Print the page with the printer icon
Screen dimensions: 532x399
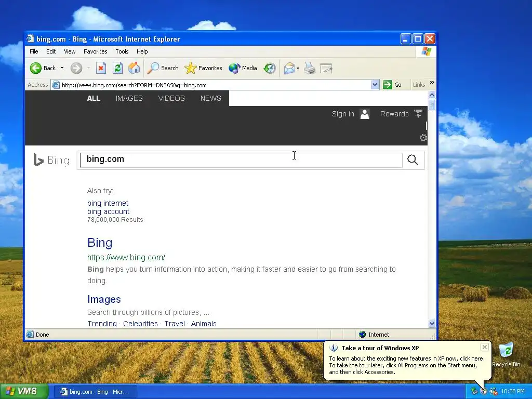point(310,68)
